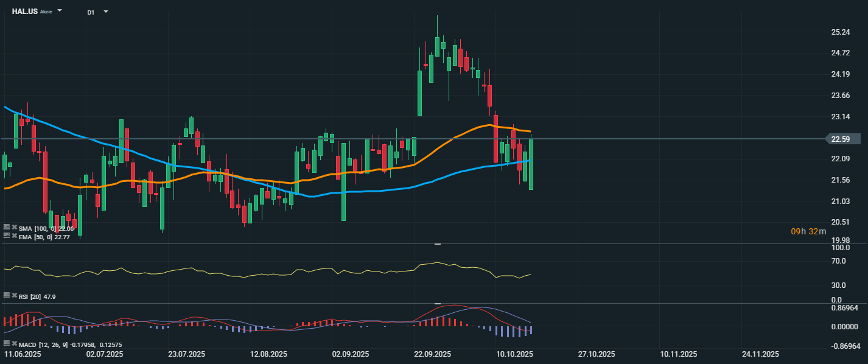Click the 12.08.2025 date label
This screenshot has height=364, width=868.
(x=268, y=354)
